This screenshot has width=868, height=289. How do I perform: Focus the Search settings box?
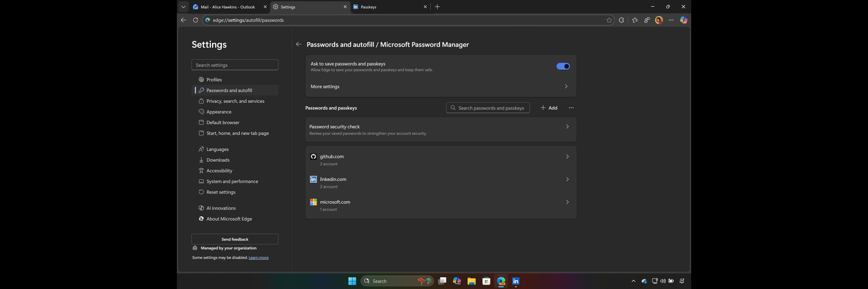[x=235, y=65]
